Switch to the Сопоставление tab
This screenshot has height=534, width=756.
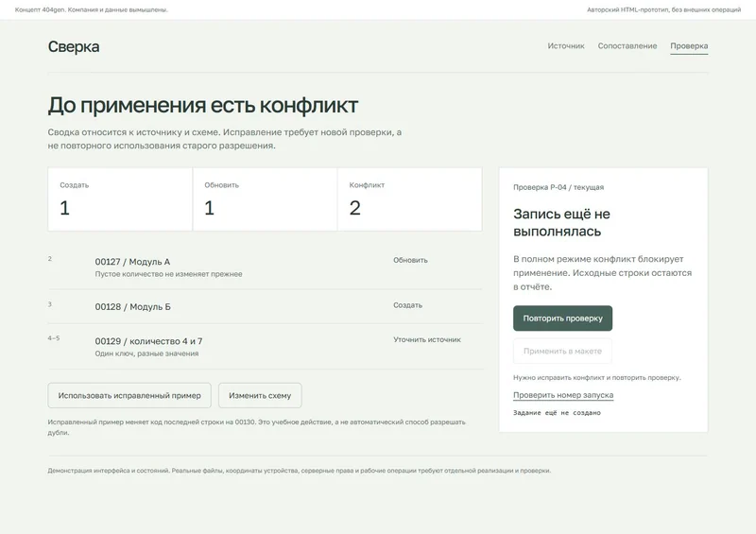627,45
